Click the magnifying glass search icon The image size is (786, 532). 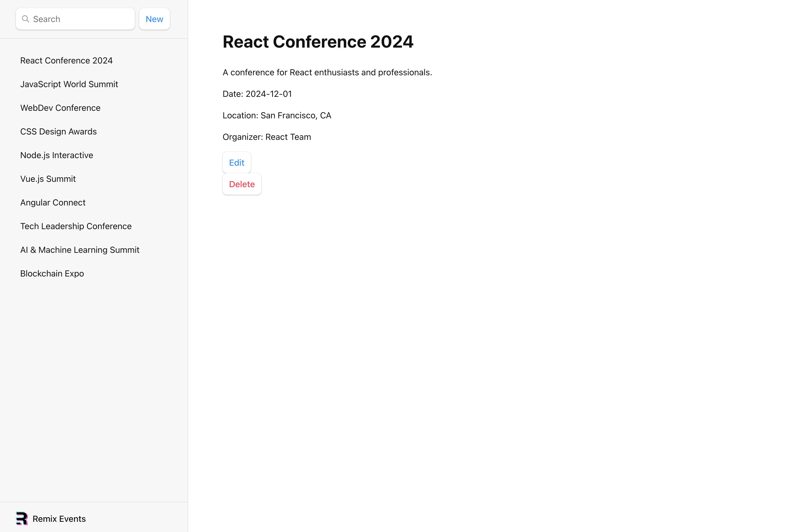click(x=25, y=19)
